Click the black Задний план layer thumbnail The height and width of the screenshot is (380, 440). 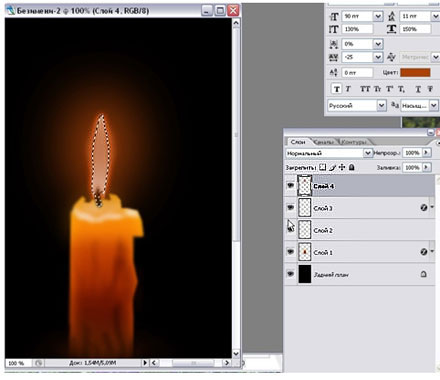coord(304,274)
